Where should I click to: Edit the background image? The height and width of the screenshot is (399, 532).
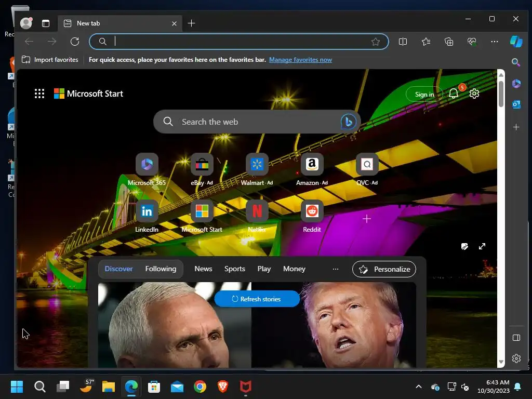pos(464,246)
